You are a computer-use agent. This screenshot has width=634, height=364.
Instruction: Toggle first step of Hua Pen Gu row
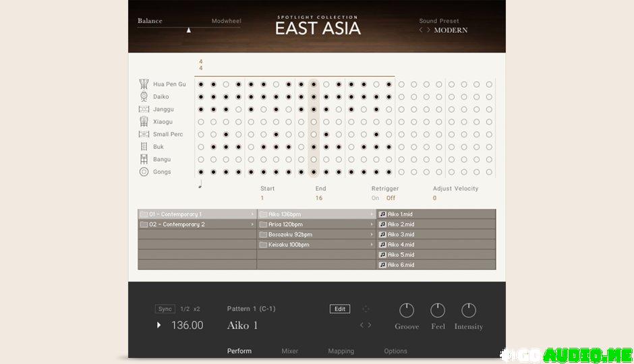tap(201, 84)
